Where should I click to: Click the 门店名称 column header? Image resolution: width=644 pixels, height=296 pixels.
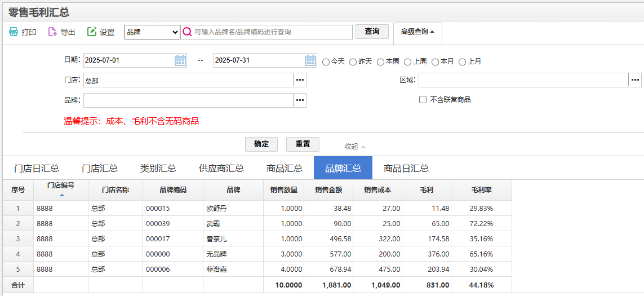116,190
